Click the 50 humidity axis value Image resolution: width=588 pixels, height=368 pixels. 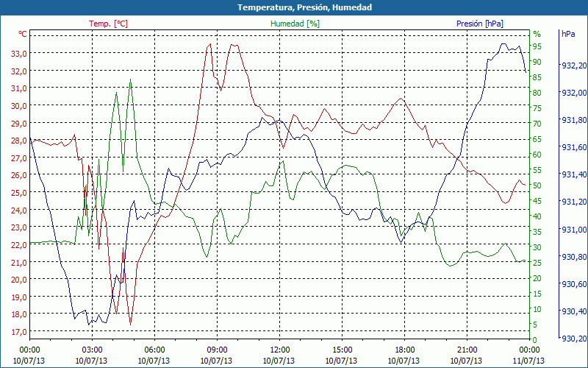coord(537,185)
